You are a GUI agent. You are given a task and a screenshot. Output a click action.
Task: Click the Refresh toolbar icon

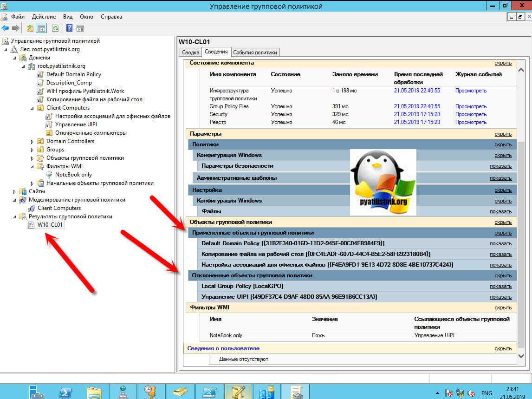click(x=55, y=28)
